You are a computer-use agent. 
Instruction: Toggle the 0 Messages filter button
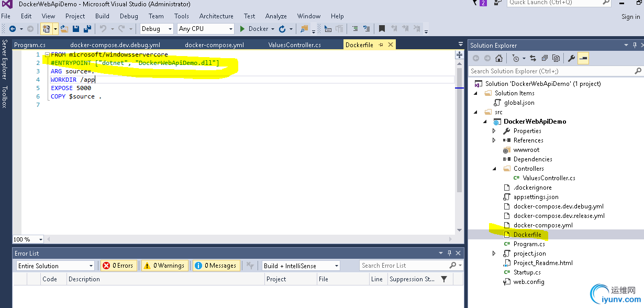[x=216, y=266]
